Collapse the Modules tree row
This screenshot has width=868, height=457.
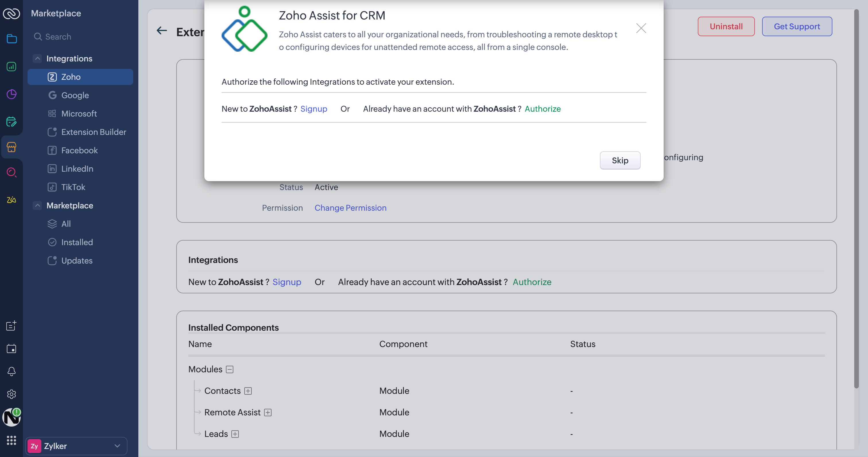[229, 369]
